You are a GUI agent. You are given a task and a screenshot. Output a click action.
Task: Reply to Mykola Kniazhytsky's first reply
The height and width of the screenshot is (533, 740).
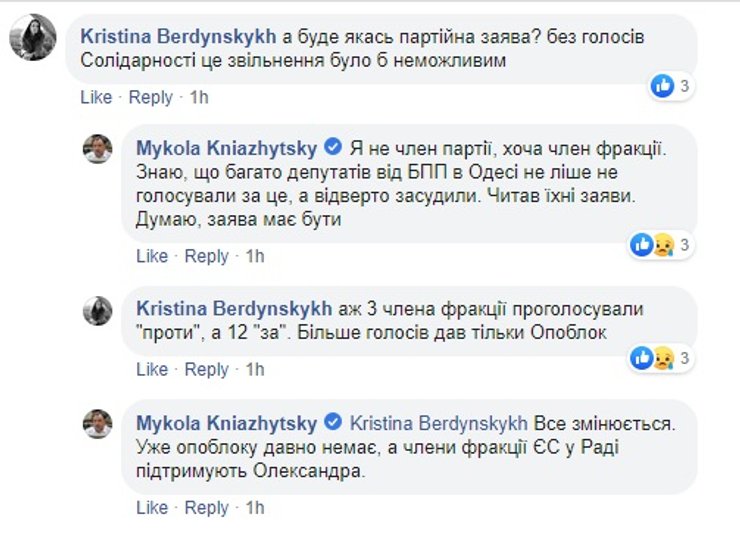(x=206, y=256)
